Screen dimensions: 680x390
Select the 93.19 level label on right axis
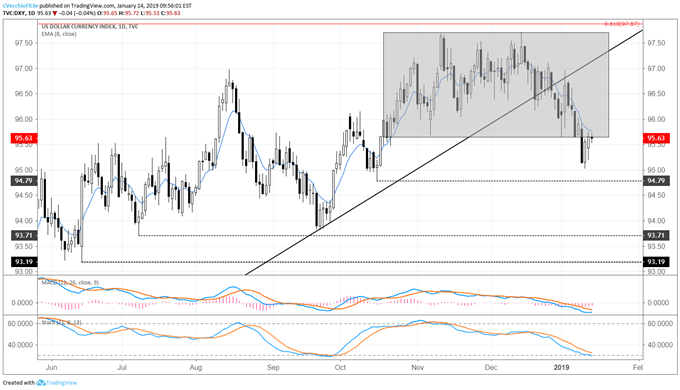point(656,262)
